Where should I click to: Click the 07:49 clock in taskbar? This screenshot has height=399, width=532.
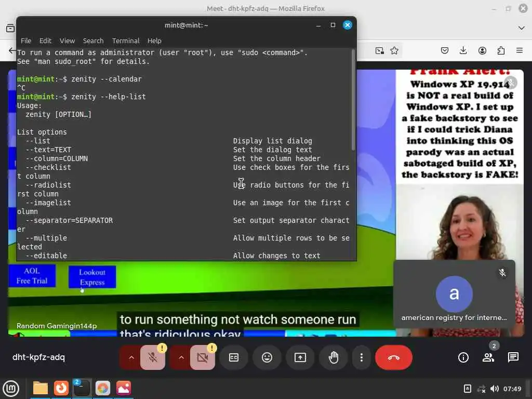[512, 389]
